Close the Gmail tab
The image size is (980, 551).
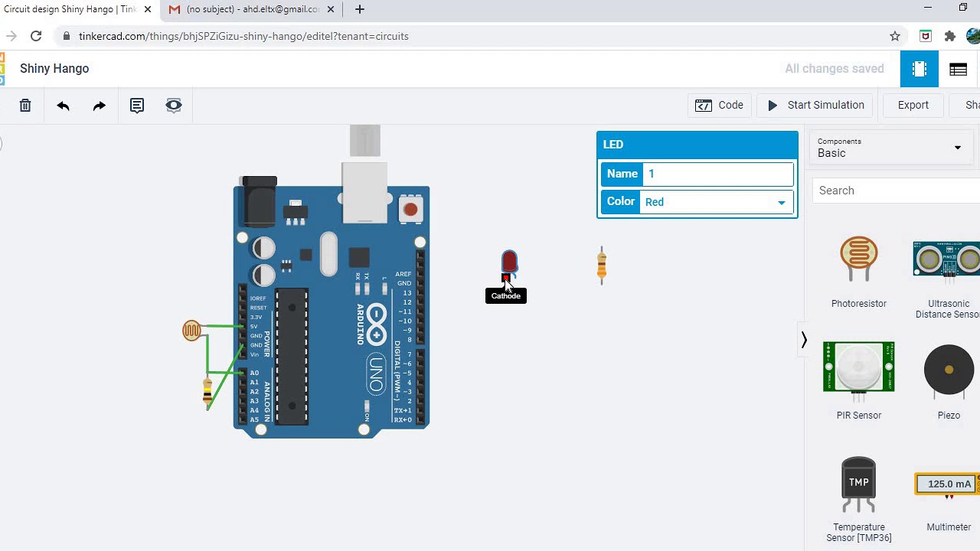(x=331, y=9)
